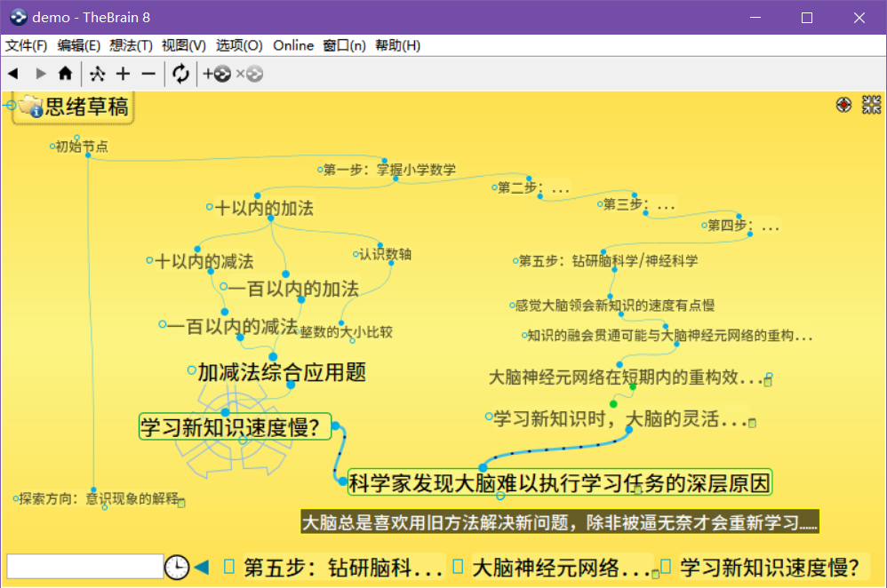887x588 pixels.
Task: Click the Wander mode icon in the toolbar
Action: click(98, 73)
